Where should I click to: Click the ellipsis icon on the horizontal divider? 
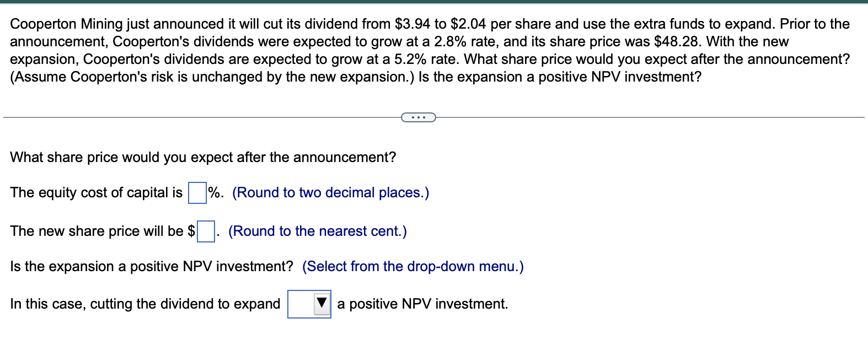click(x=418, y=117)
